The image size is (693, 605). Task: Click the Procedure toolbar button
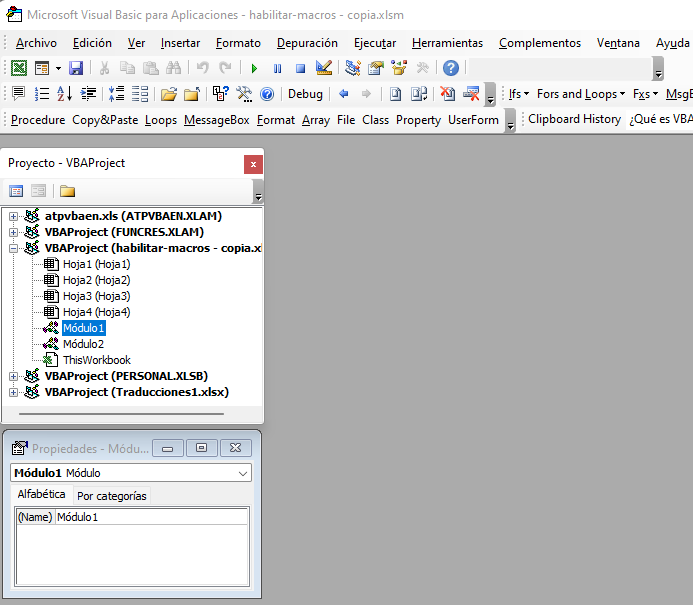tap(38, 120)
